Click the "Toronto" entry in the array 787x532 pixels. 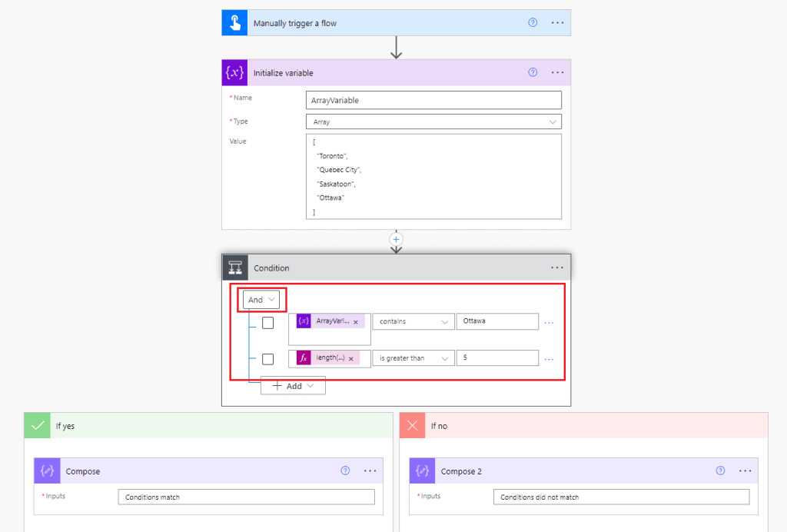click(x=332, y=156)
